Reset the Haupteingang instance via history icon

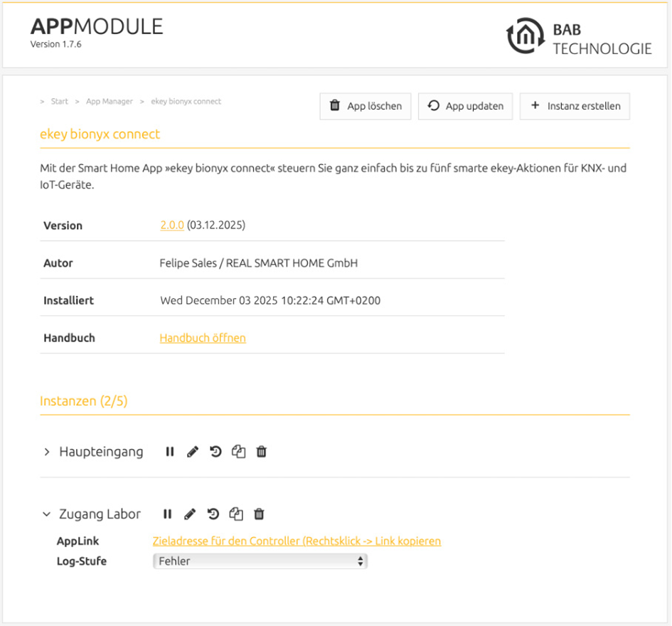click(215, 452)
